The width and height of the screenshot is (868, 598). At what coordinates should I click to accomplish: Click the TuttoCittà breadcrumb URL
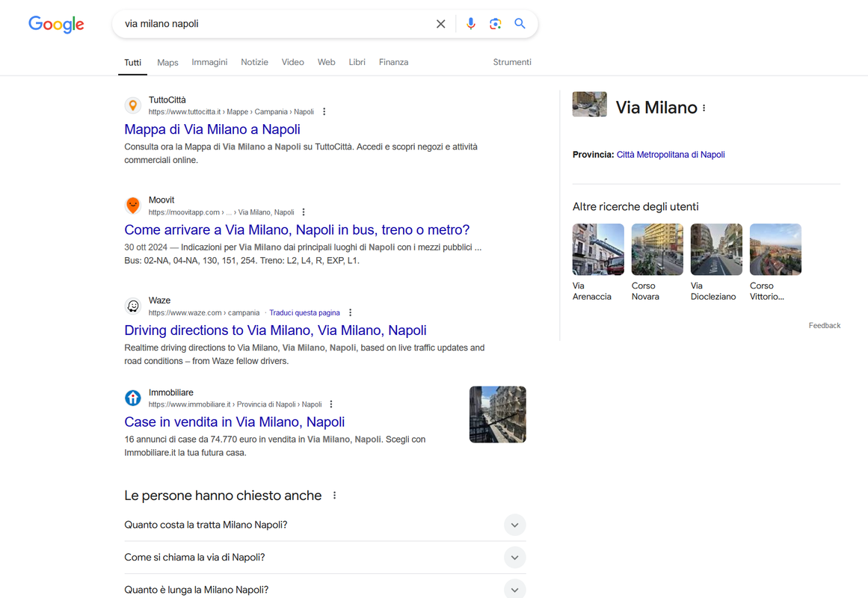point(231,112)
